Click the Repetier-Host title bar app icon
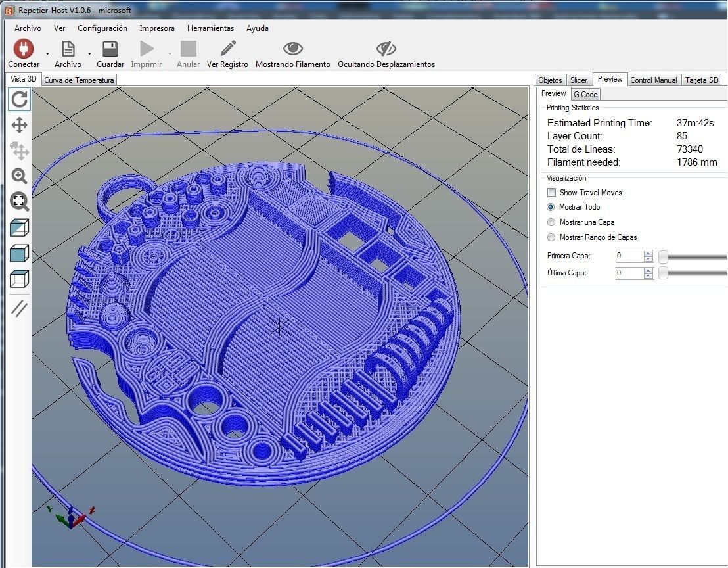 9,10
